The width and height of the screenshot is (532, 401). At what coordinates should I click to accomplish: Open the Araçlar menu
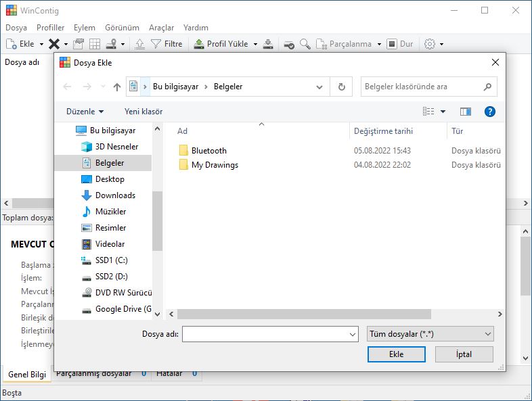click(x=162, y=28)
